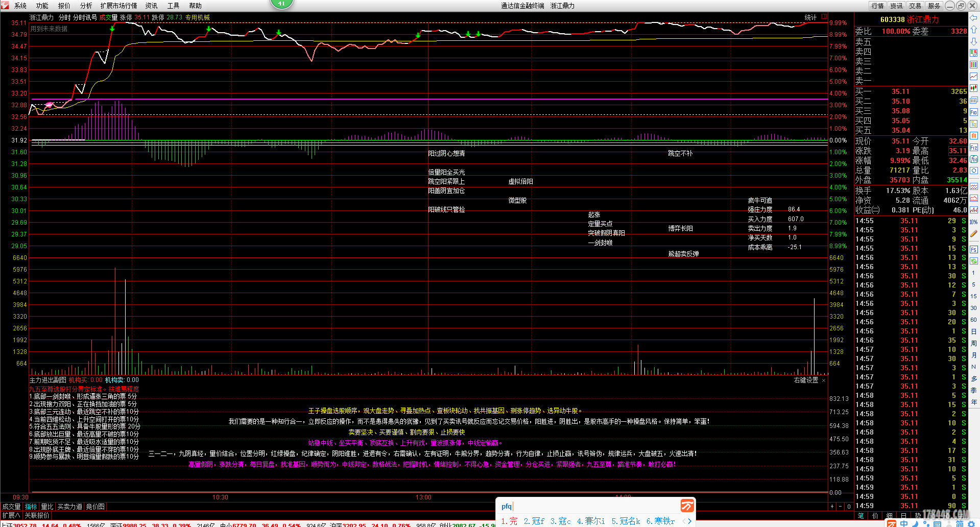Open the custom list sheet icon
This screenshot has width=980, height=527.
tap(974, 53)
